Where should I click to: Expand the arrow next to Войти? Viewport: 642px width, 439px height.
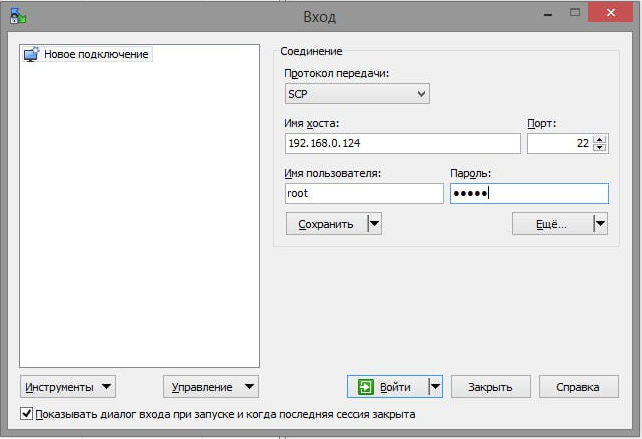tap(435, 387)
